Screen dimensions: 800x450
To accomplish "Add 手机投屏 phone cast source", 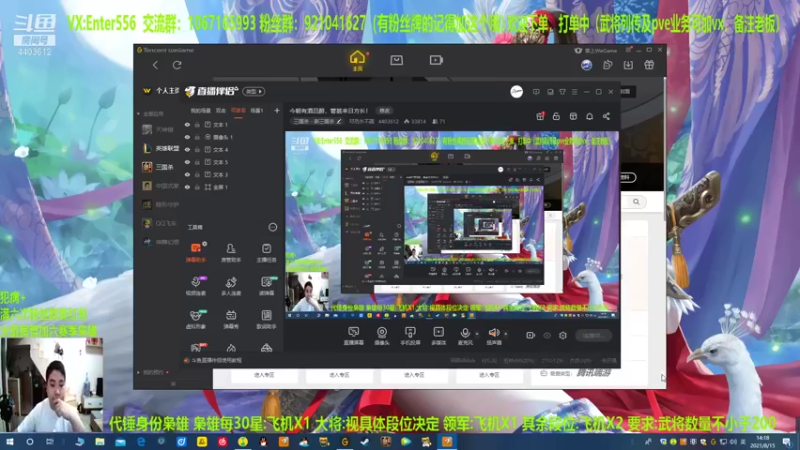I will (x=410, y=336).
